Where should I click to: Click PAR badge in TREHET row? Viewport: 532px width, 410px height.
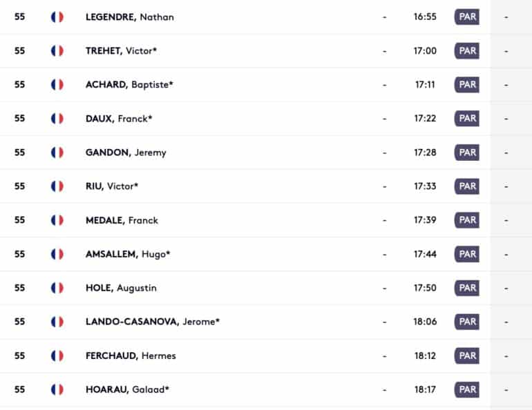(467, 51)
